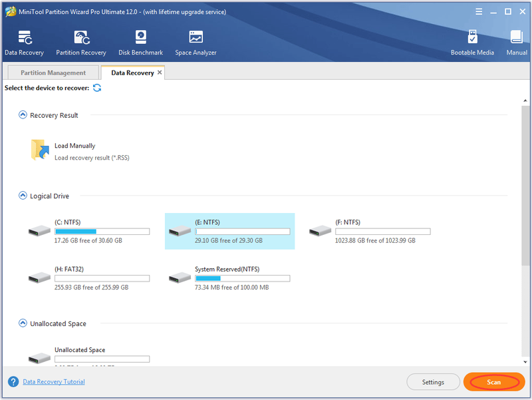The image size is (532, 400).
Task: Select the C: NTFS drive usage bar
Action: tap(102, 232)
